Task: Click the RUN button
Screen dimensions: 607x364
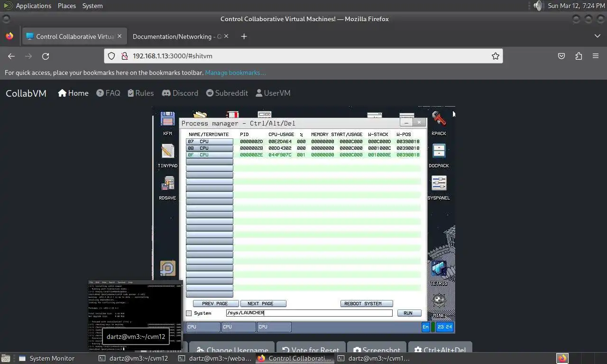Action: (x=408, y=313)
